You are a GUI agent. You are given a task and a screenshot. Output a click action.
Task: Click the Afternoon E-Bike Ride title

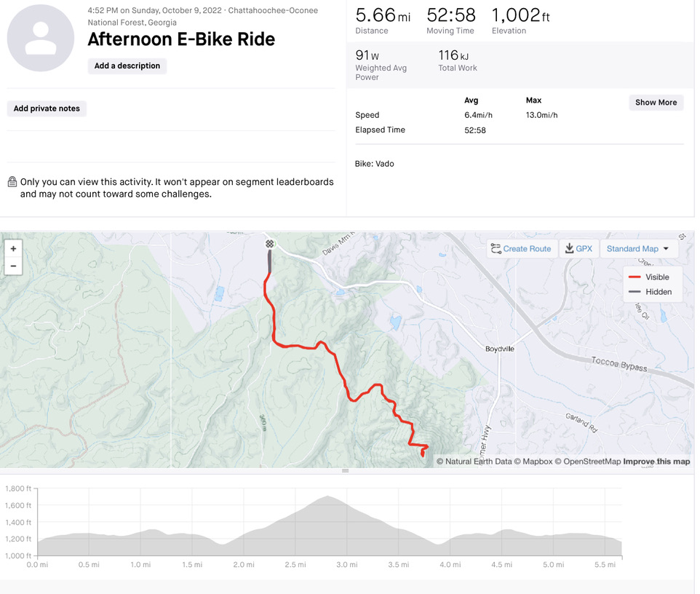(181, 40)
